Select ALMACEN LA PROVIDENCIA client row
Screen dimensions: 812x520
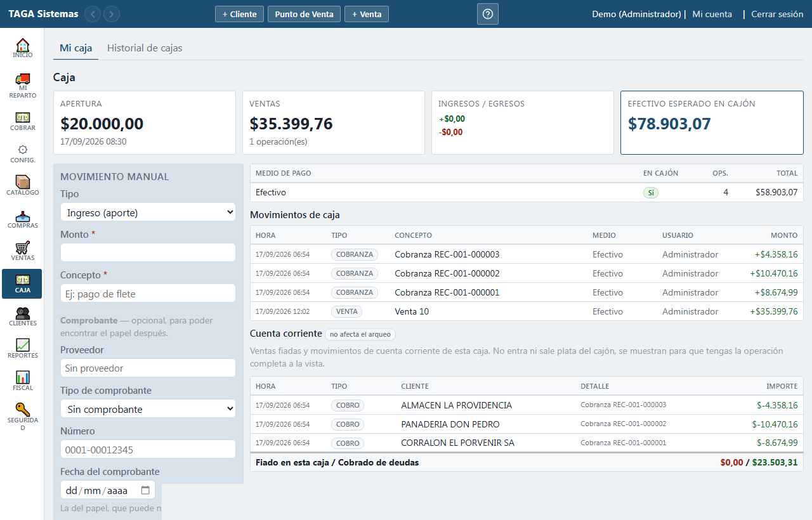(527, 405)
